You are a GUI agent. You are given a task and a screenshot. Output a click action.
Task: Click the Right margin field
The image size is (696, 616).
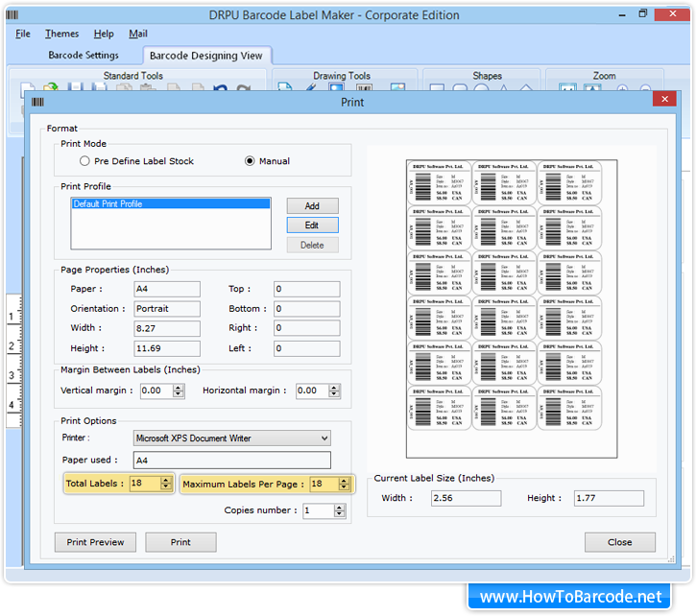[306, 328]
